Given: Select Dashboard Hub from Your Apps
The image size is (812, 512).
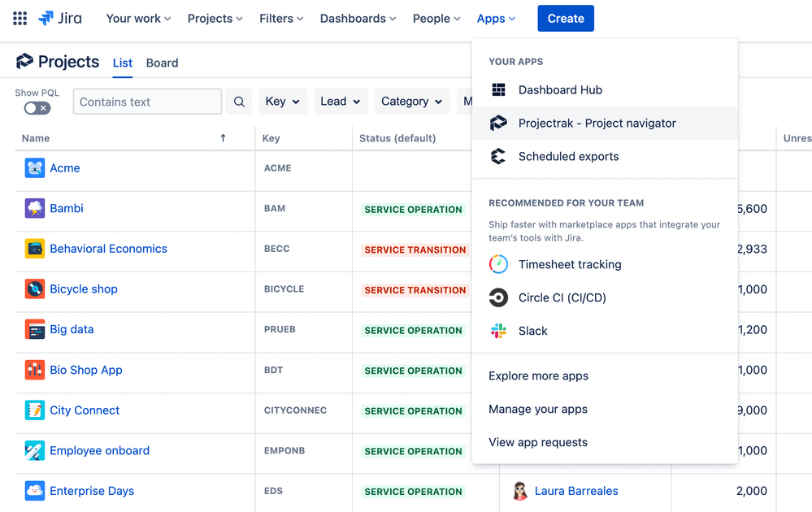Looking at the screenshot, I should coord(605,90).
